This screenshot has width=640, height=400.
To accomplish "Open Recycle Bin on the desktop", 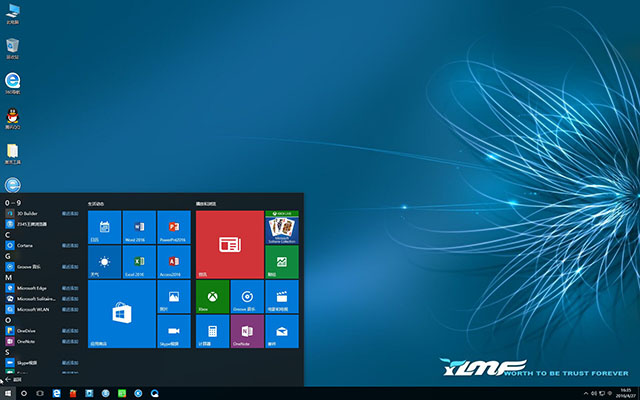I will coord(12,46).
